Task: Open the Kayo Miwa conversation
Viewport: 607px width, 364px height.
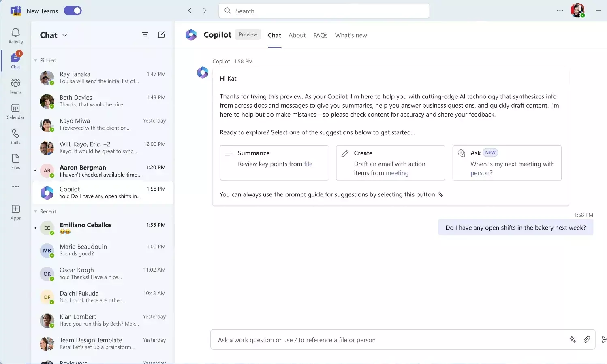Action: (x=103, y=124)
